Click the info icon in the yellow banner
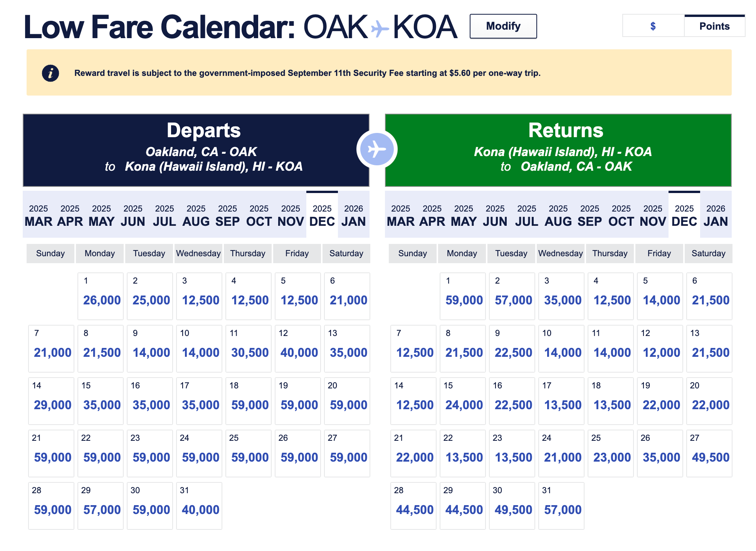 50,72
